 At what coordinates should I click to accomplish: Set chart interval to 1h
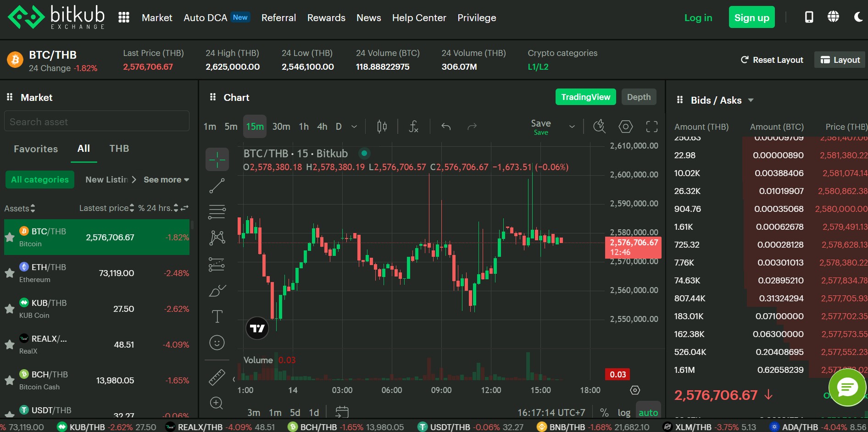304,127
